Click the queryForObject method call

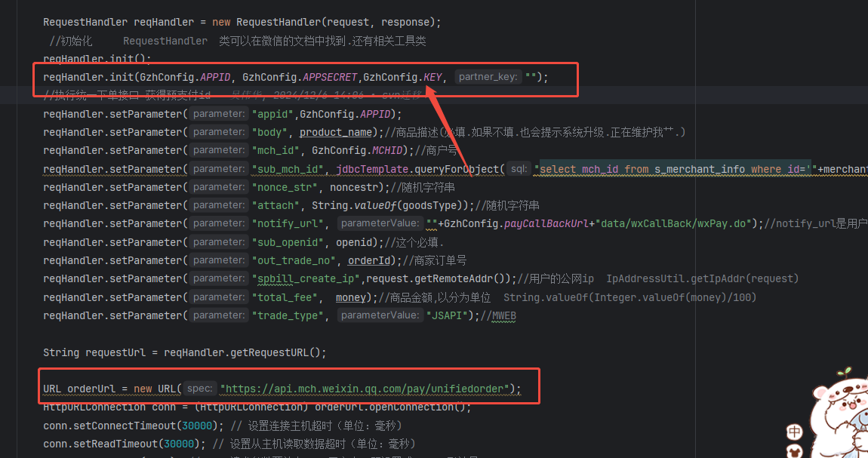[x=457, y=169]
